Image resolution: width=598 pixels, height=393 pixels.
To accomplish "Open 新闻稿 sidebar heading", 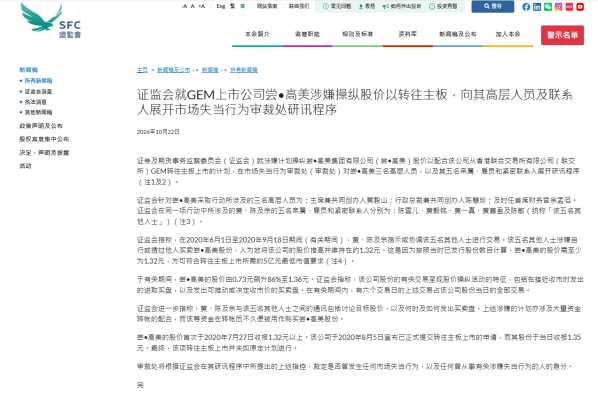I will tap(29, 70).
